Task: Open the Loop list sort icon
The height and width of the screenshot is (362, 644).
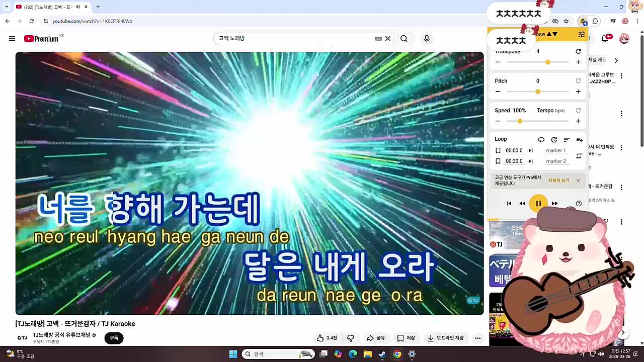Action: 567,140
